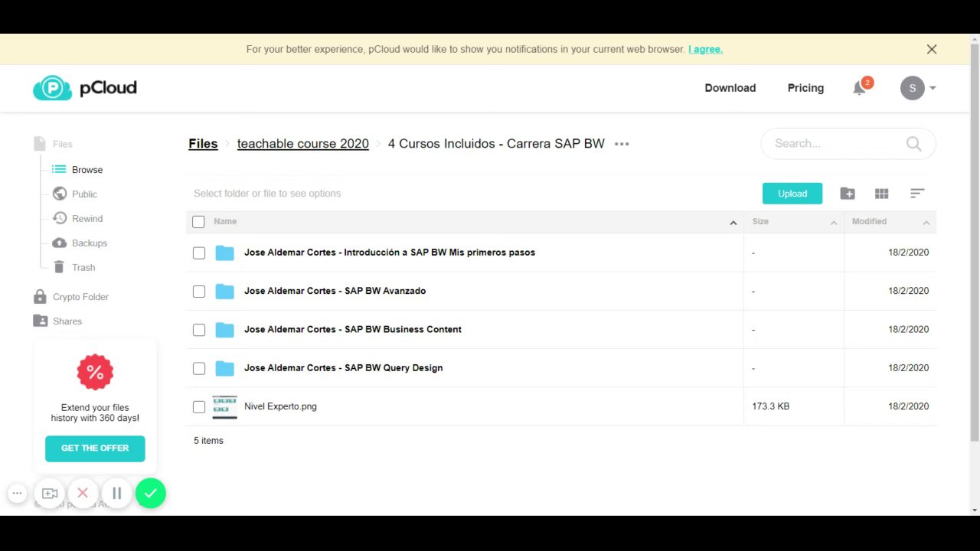Select Backups in the sidebar

click(90, 243)
